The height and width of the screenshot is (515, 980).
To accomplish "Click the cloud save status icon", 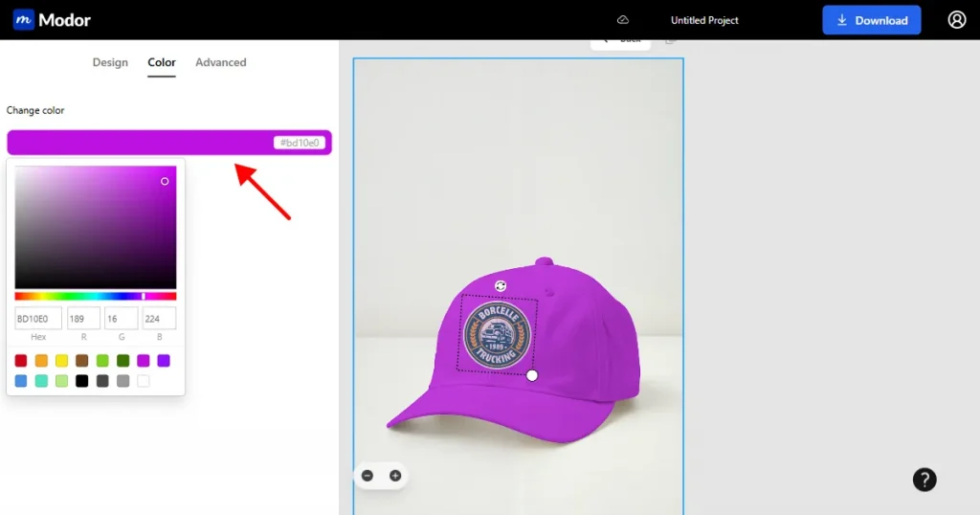I will 622,20.
